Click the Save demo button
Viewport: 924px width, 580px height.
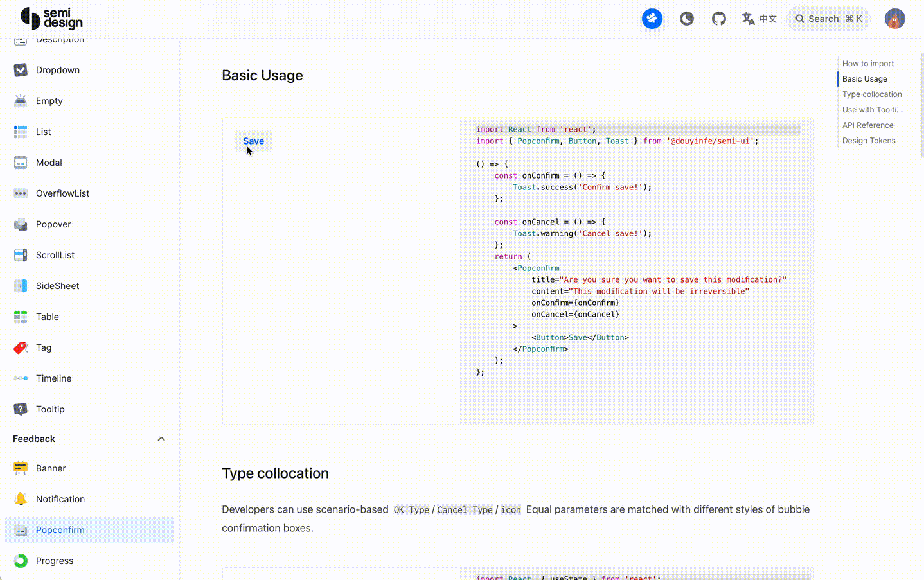coord(254,141)
